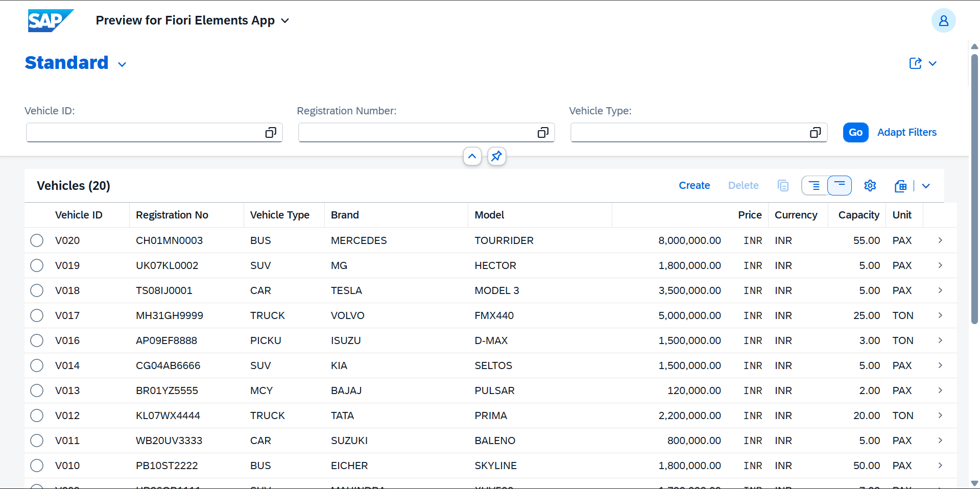
Task: Click the scrollbar up arrow
Action: (x=974, y=46)
